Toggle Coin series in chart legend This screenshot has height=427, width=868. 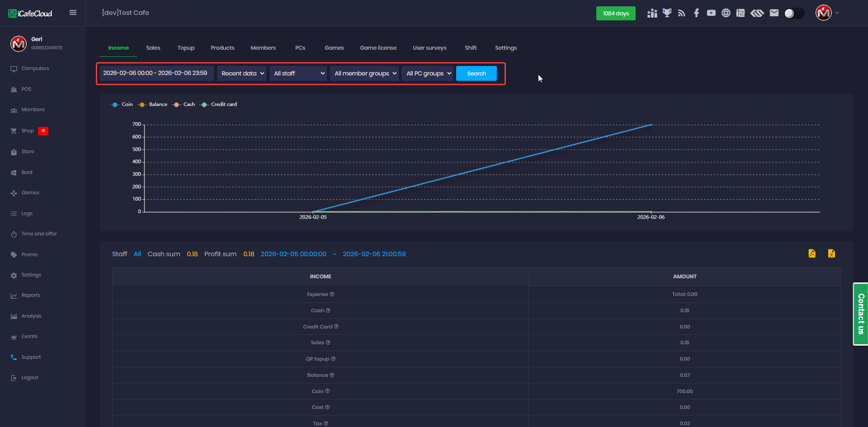click(x=122, y=104)
